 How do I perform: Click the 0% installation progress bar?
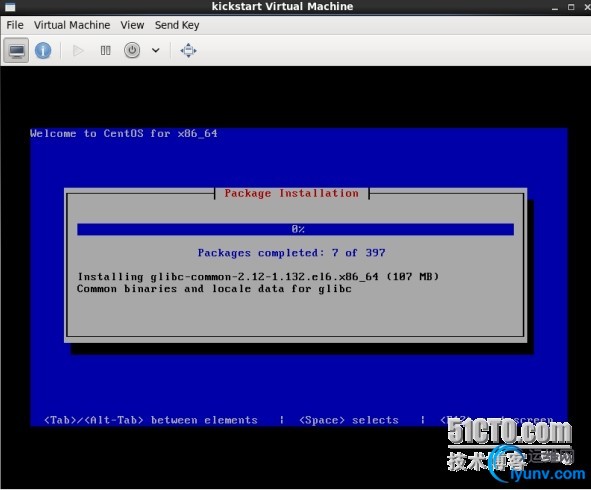pyautogui.click(x=296, y=229)
